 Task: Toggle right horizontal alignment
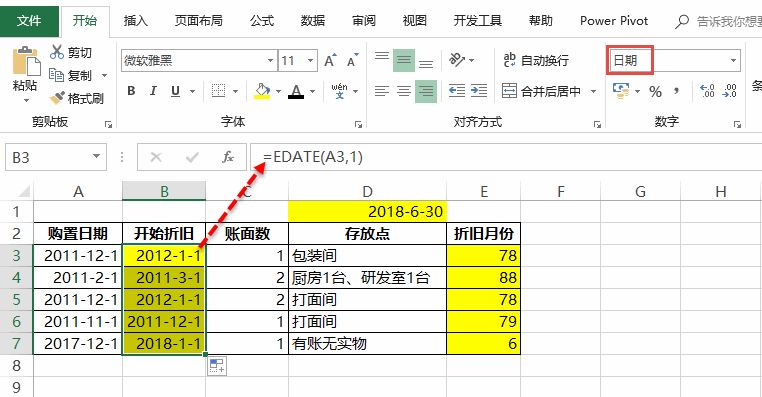coord(426,91)
